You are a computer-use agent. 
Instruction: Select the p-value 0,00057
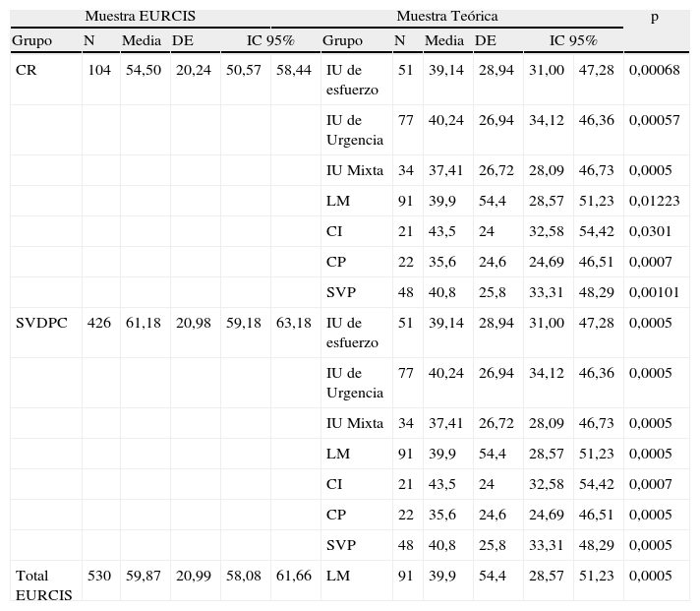coord(654,121)
